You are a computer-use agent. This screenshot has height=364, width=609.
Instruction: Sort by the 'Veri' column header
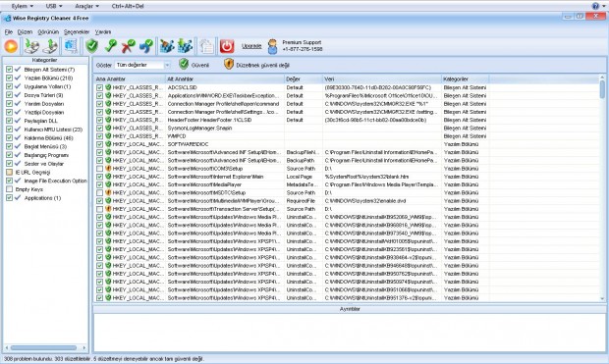[381, 78]
